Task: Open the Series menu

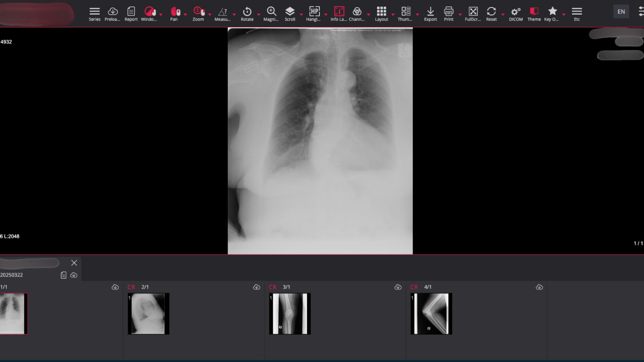Action: point(95,14)
